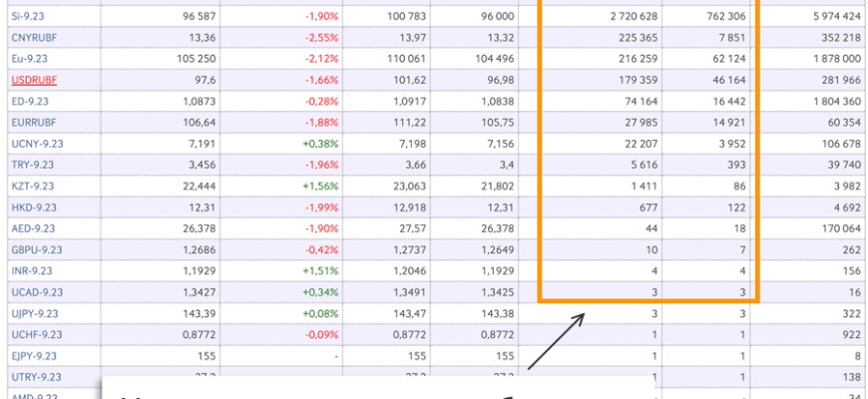Open the Eu-9.23 futures link
The width and height of the screenshot is (868, 399).
click(30, 59)
